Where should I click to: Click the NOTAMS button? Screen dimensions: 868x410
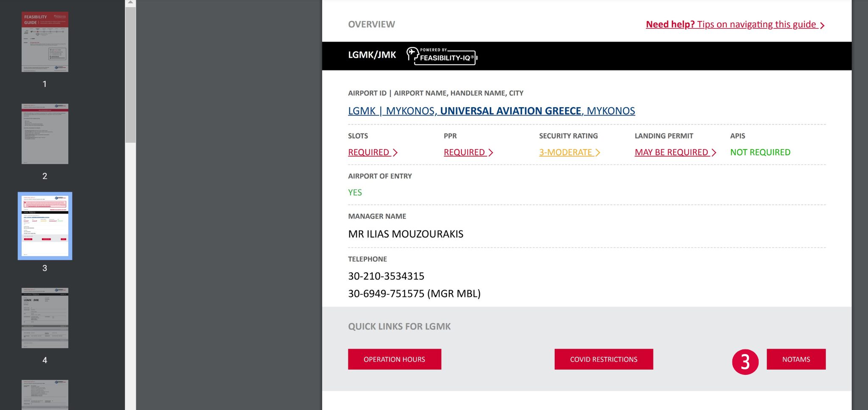coord(796,359)
